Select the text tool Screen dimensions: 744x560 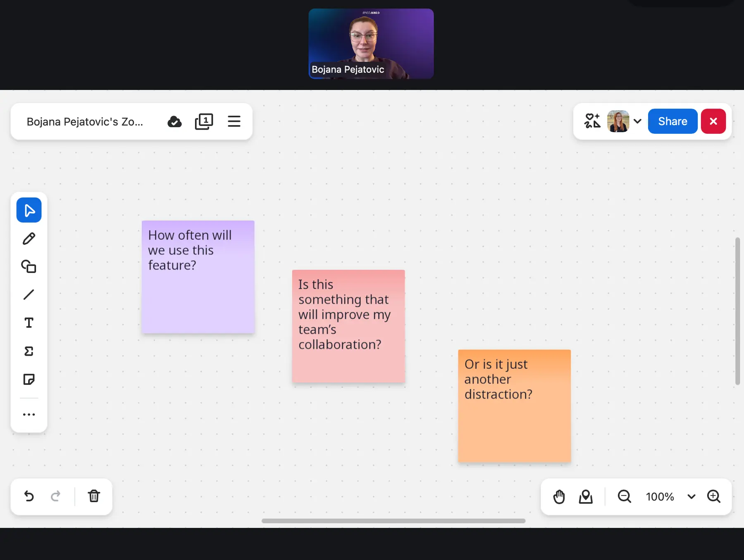(29, 323)
